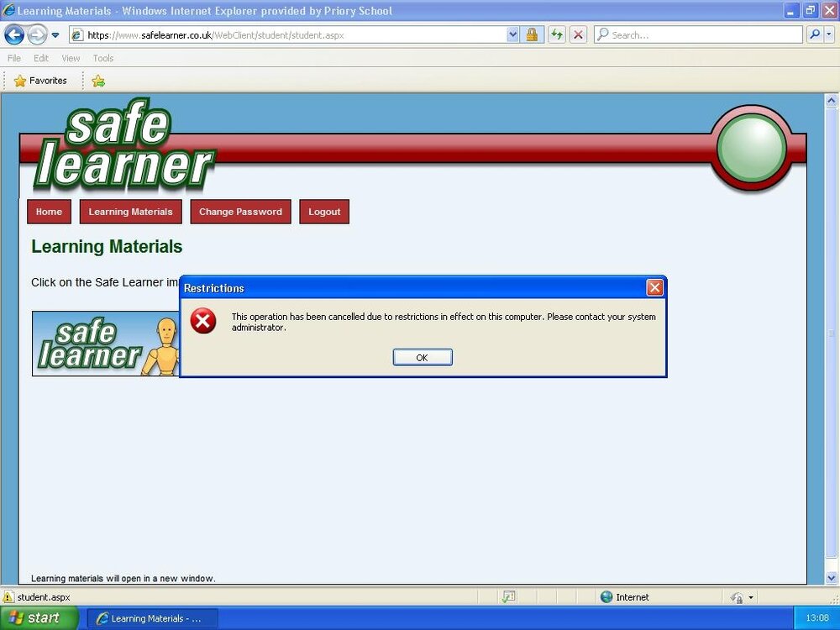Click the magnifier search button
This screenshot has height=630, width=840.
pos(814,34)
